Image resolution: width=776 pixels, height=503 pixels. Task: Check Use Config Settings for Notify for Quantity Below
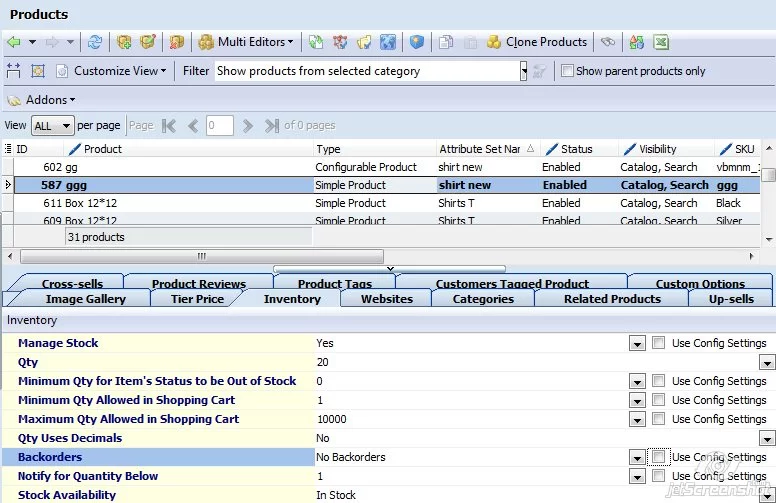pos(658,476)
